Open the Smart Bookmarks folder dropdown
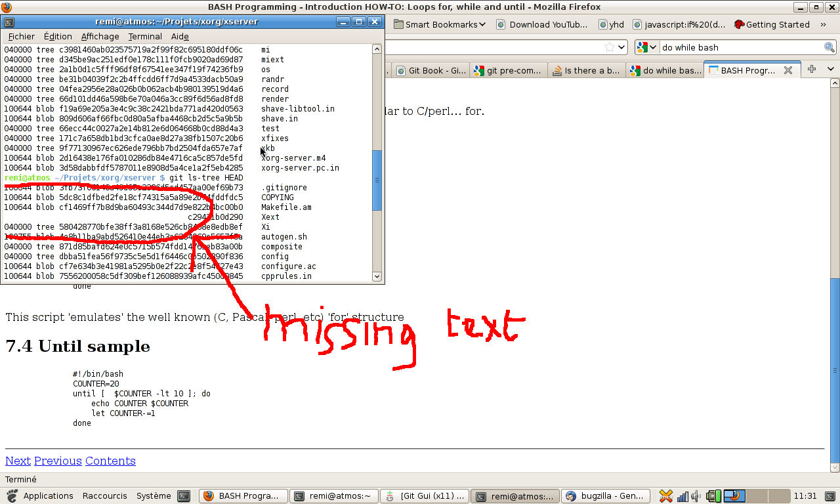This screenshot has width=840, height=504. [440, 25]
